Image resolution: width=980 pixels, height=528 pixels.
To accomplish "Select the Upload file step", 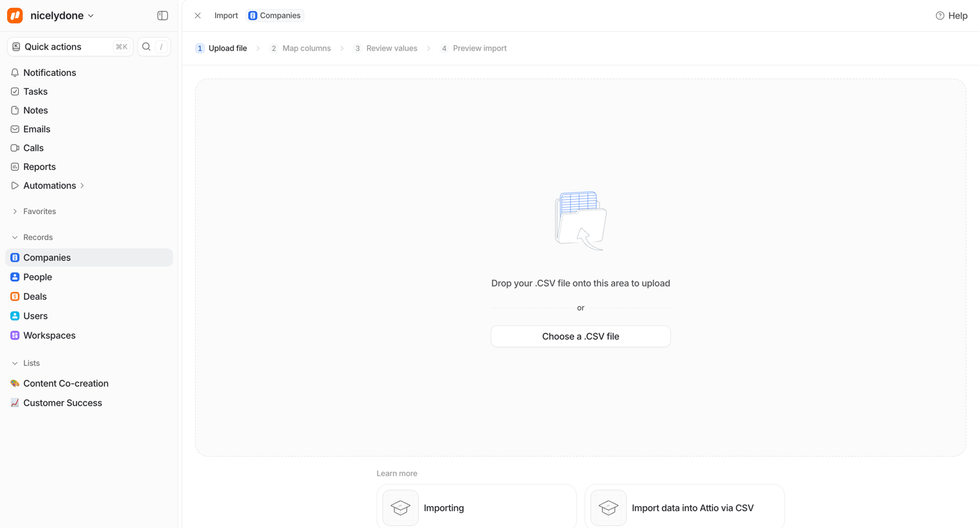I will click(221, 48).
